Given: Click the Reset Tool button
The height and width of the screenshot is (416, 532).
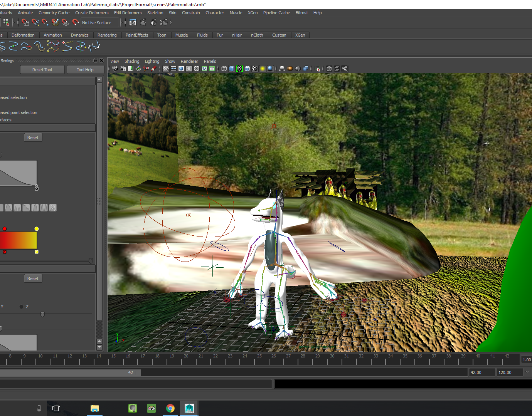Looking at the screenshot, I should [42, 70].
